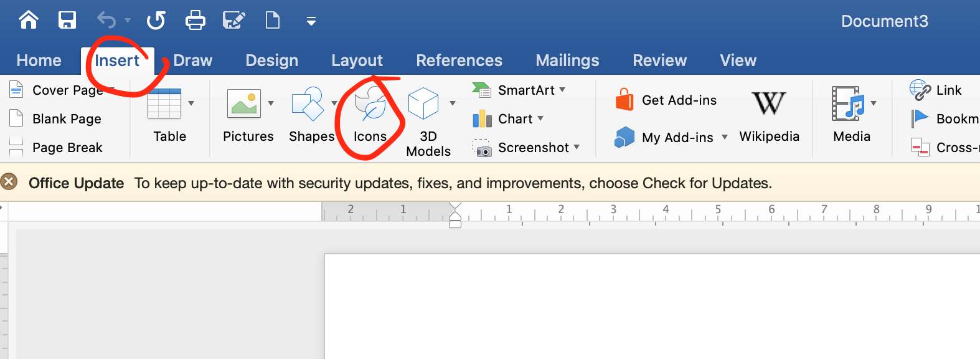Insert a Bookmark
Image resolution: width=980 pixels, height=359 pixels.
click(x=945, y=119)
